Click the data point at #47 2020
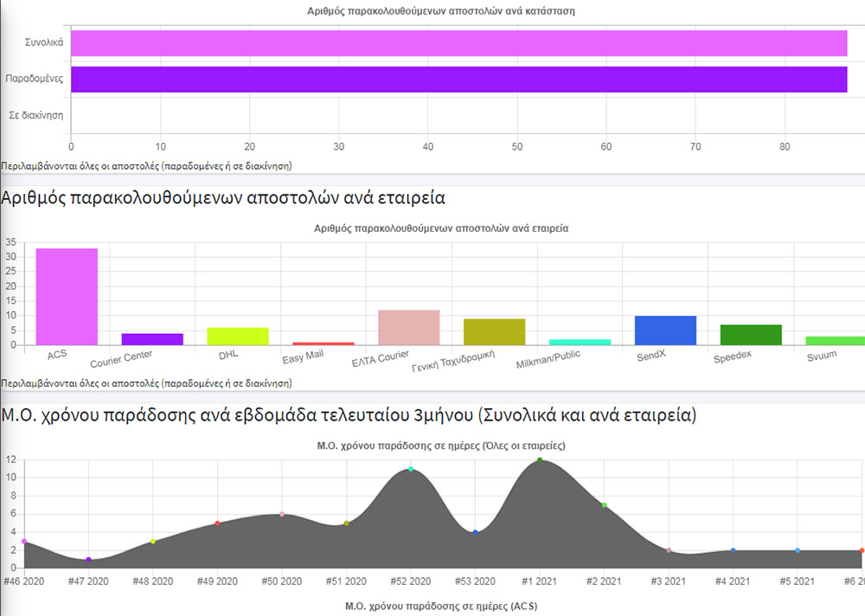Screen dimensions: 865x616 pos(88,560)
